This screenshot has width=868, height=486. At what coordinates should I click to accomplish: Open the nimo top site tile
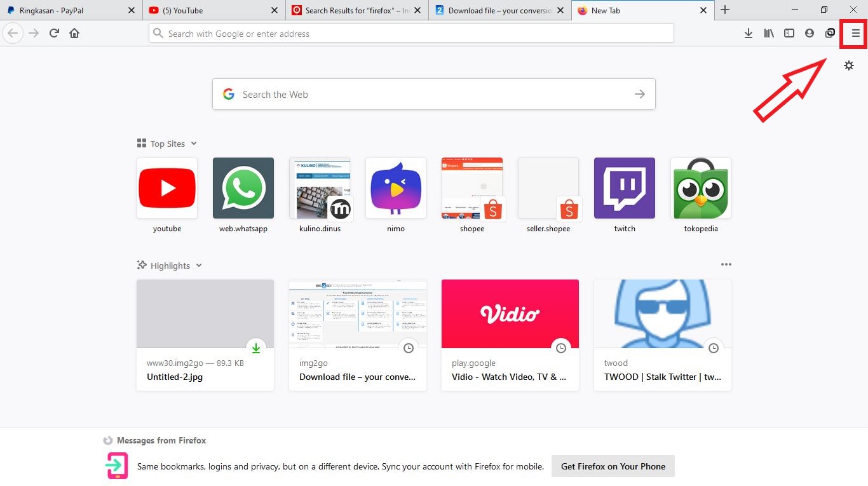click(396, 188)
